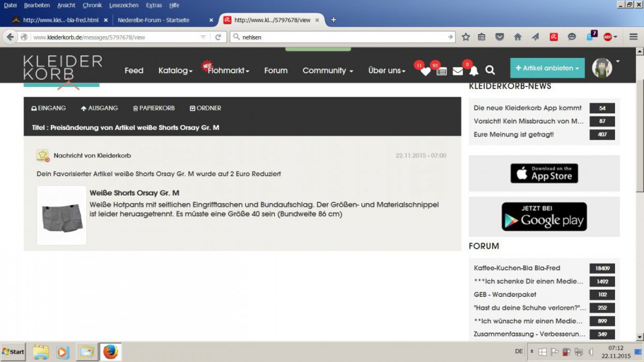Expand the Katalog dropdown menu
Screen dimensions: 644x362
(x=175, y=70)
